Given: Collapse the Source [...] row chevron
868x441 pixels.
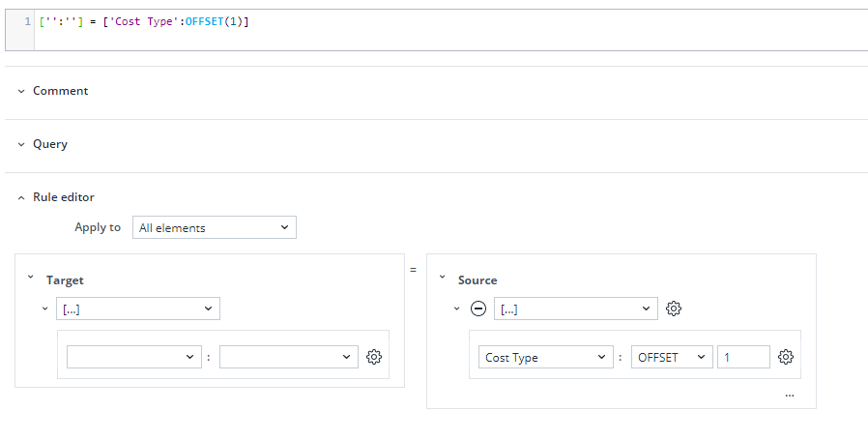Looking at the screenshot, I should [456, 309].
